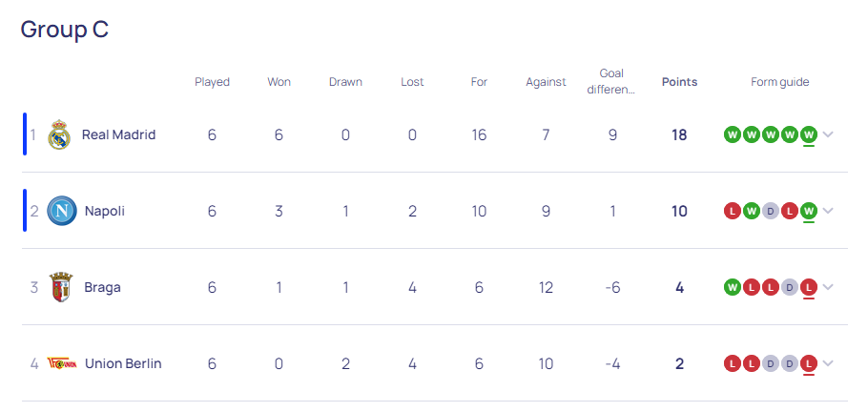The height and width of the screenshot is (412, 868).
Task: Click the Points column header
Action: click(x=680, y=82)
